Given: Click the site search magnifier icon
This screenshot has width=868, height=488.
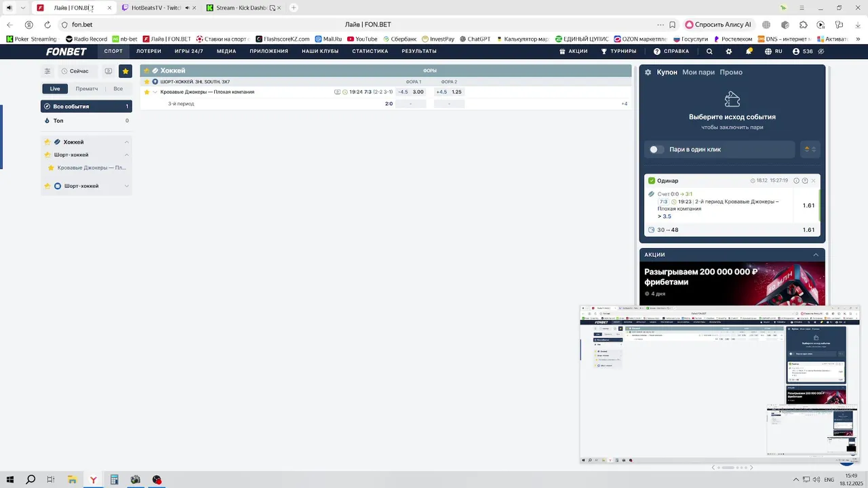Looking at the screenshot, I should point(709,52).
